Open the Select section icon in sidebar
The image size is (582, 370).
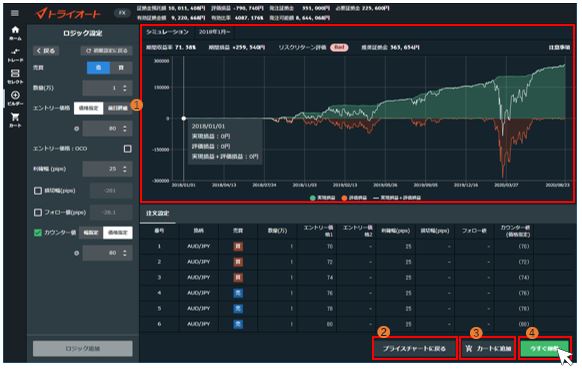click(x=15, y=76)
